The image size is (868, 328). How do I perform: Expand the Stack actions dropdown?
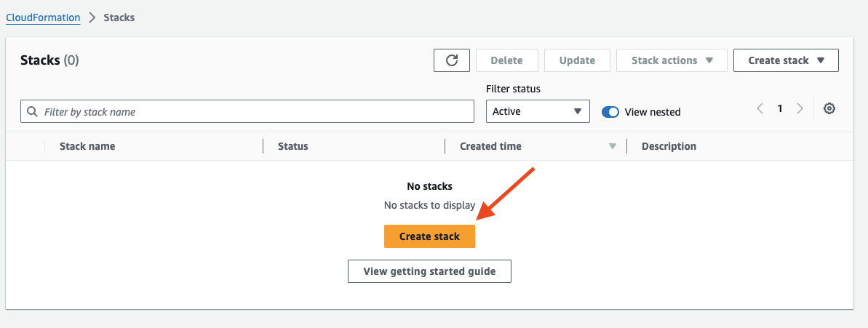click(x=672, y=60)
